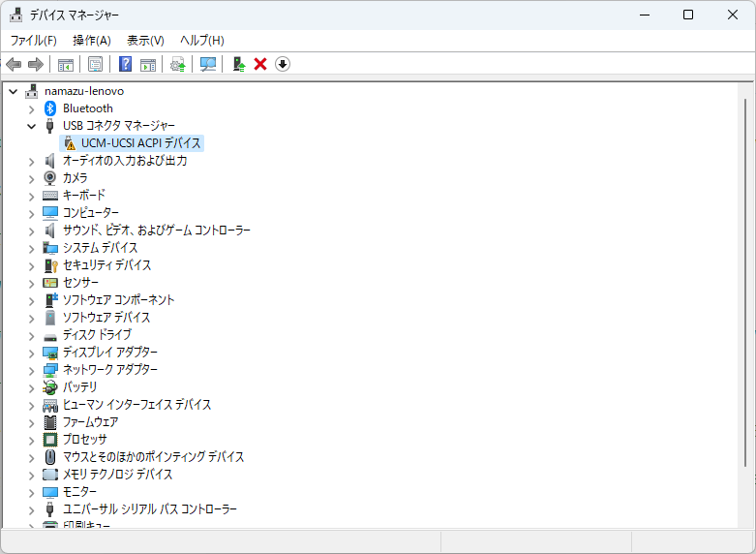Viewport: 756px width, 554px height.
Task: Open the 表示(V) menu
Action: (145, 40)
